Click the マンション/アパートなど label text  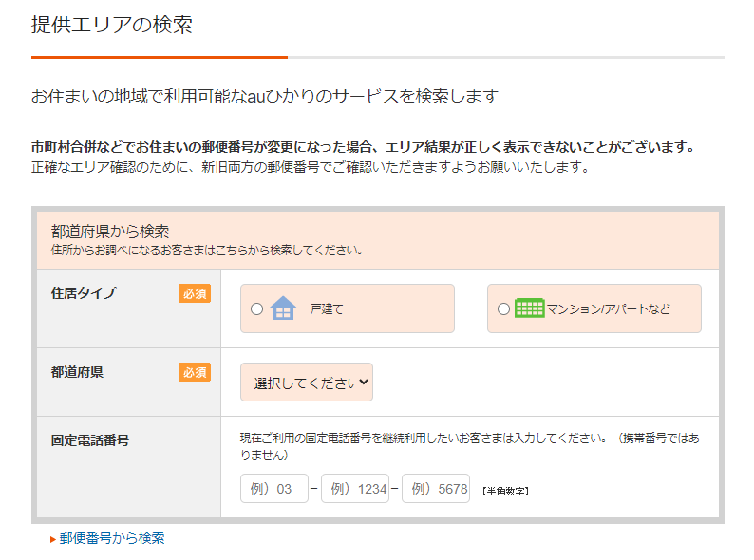click(608, 309)
